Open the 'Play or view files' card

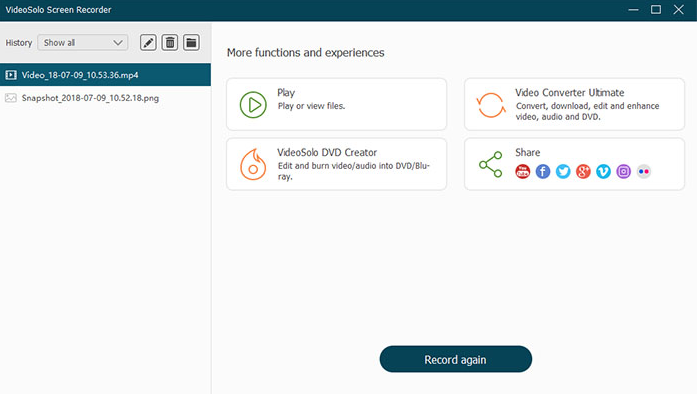(337, 104)
